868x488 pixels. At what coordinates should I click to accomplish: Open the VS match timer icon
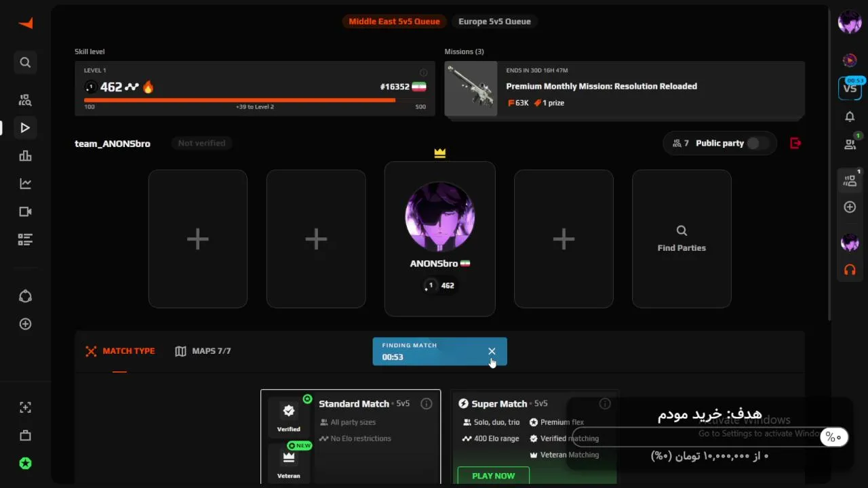(x=850, y=88)
